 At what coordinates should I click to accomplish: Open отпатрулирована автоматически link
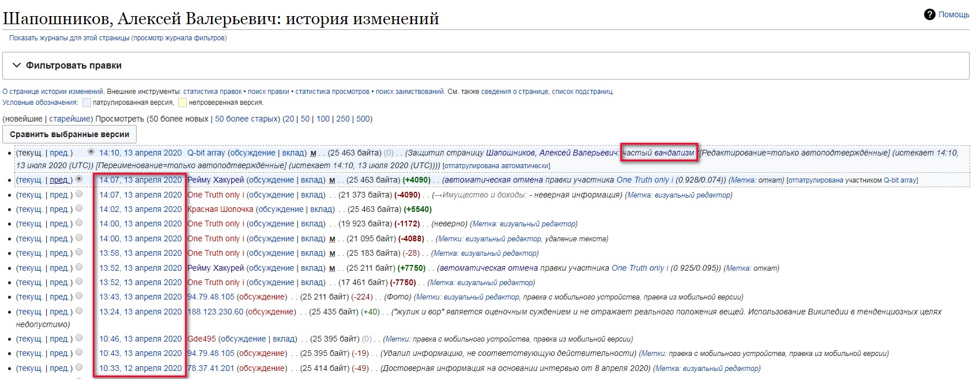[x=496, y=166]
